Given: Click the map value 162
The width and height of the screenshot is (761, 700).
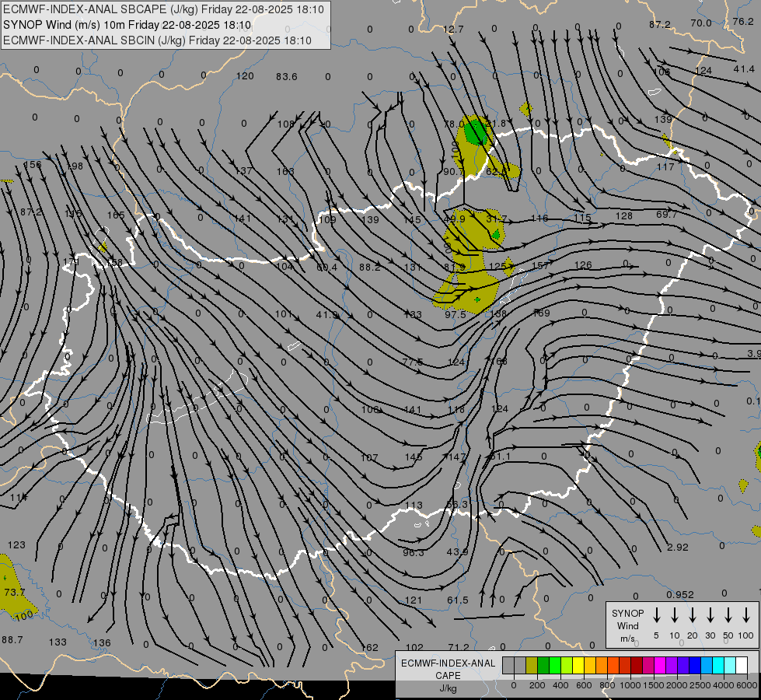Looking at the screenshot, I should (370, 648).
